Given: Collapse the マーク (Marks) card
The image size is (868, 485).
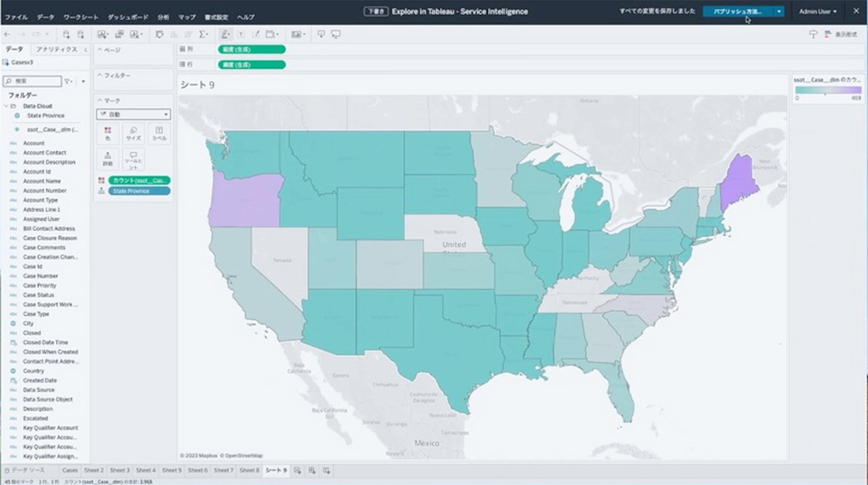Looking at the screenshot, I should (x=99, y=100).
